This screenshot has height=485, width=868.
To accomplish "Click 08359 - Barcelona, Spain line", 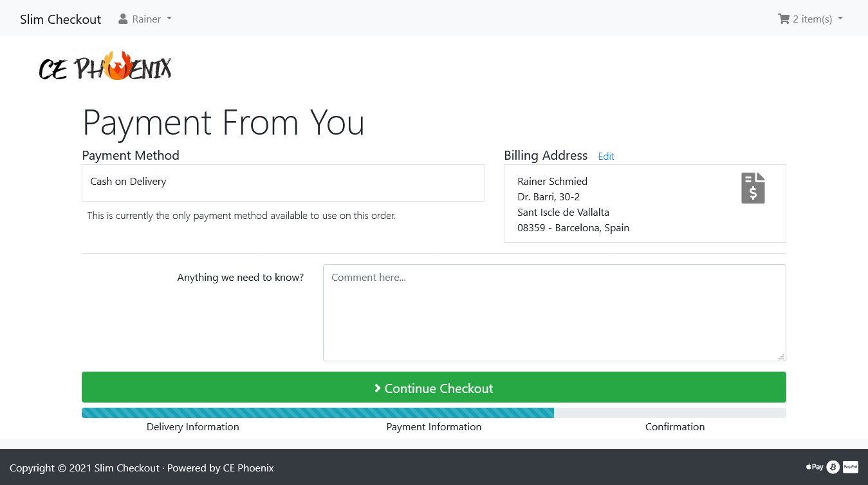I will 573,228.
